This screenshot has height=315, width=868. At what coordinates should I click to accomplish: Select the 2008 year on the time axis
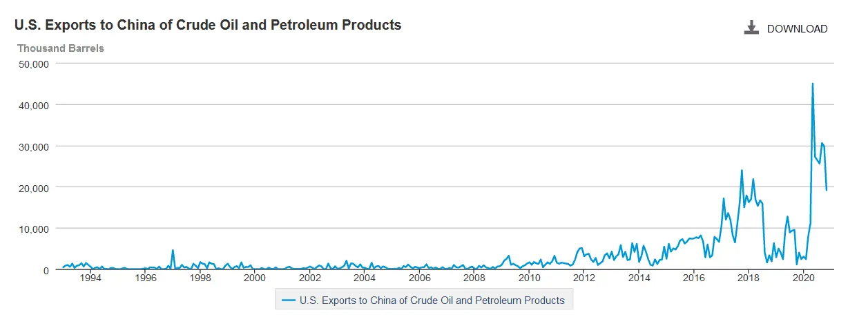pos(474,278)
